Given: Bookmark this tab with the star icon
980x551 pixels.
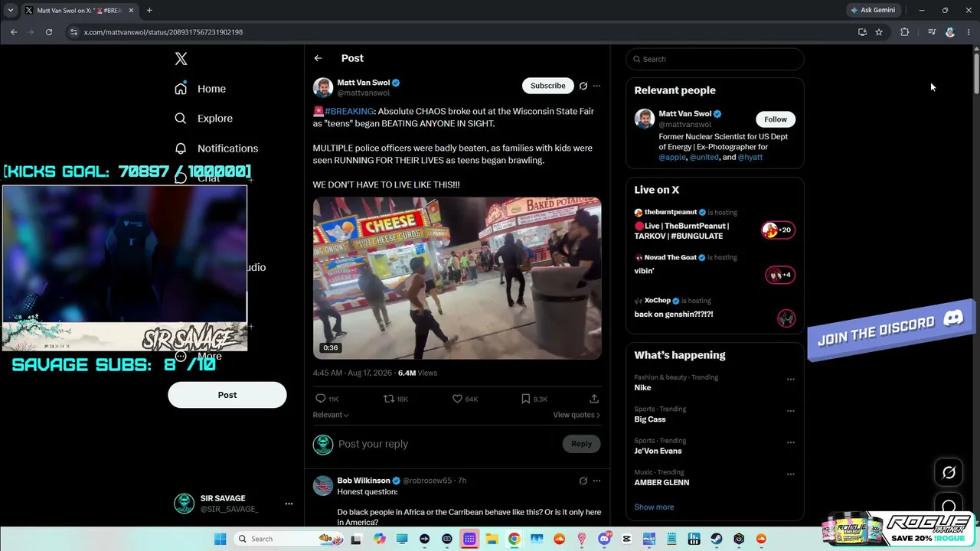Looking at the screenshot, I should point(879,32).
